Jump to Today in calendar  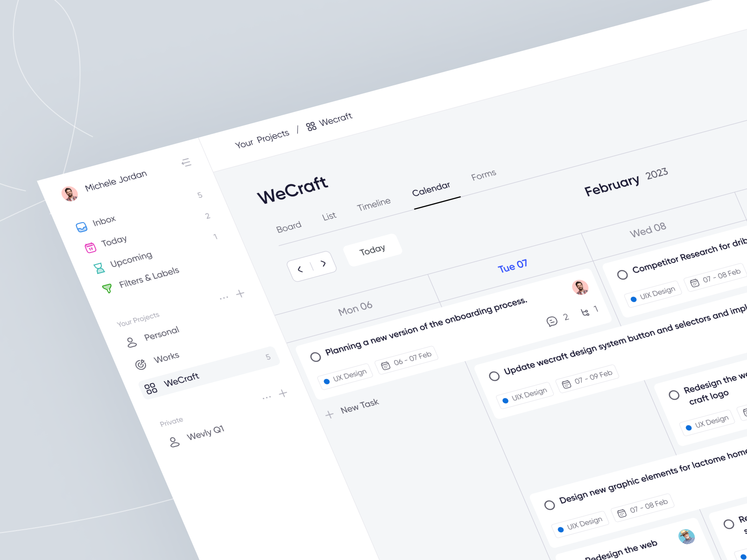[x=372, y=251]
